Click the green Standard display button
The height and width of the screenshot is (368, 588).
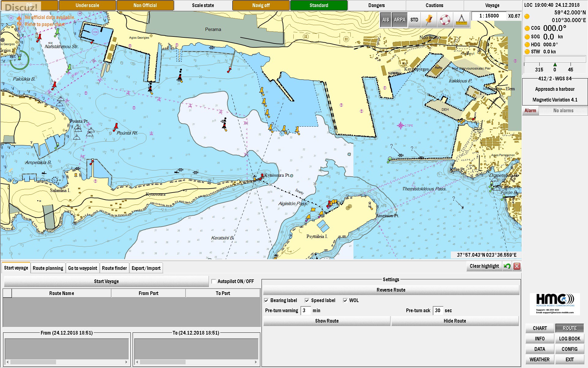319,5
